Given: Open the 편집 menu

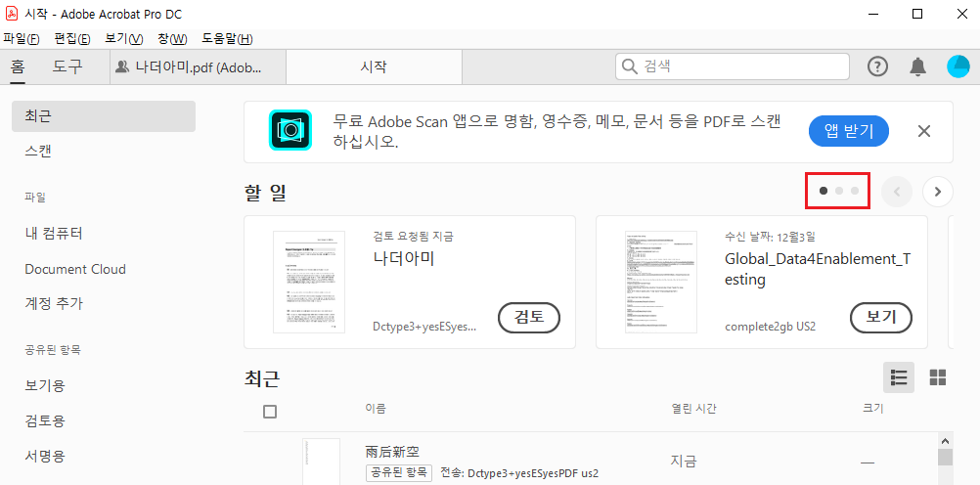Looking at the screenshot, I should coord(71,39).
